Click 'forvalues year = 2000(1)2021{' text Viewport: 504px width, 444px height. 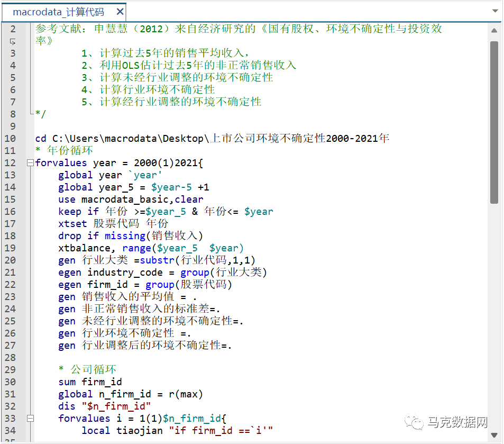click(119, 163)
